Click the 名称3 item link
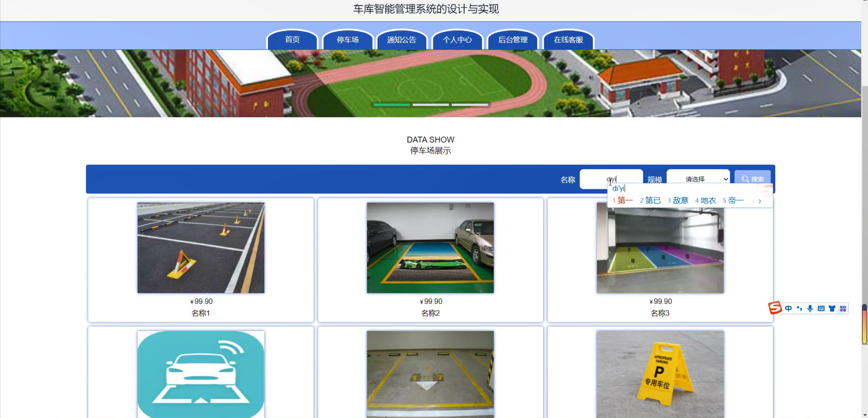 click(x=660, y=313)
